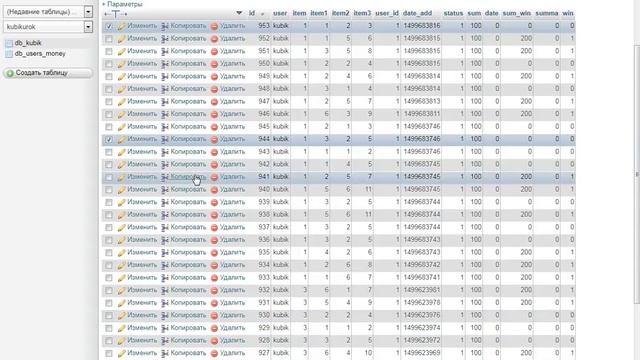This screenshot has height=360, width=640.
Task: Sort table by sum_win column header
Action: click(517, 13)
